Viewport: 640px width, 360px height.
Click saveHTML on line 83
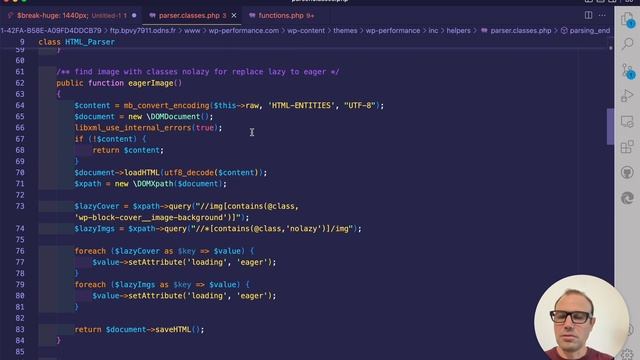point(173,329)
